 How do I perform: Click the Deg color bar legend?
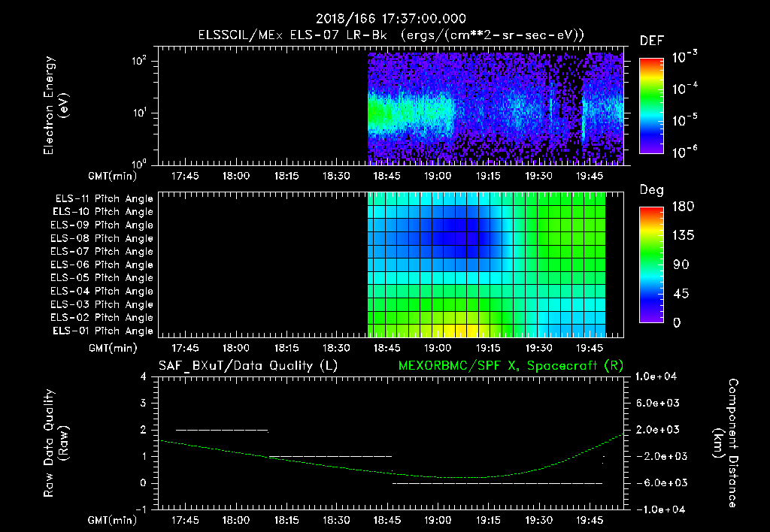(651, 265)
